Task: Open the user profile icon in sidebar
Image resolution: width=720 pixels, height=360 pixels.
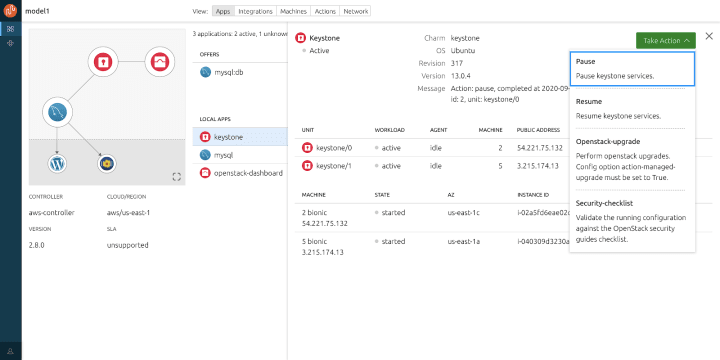Action: pos(11,351)
